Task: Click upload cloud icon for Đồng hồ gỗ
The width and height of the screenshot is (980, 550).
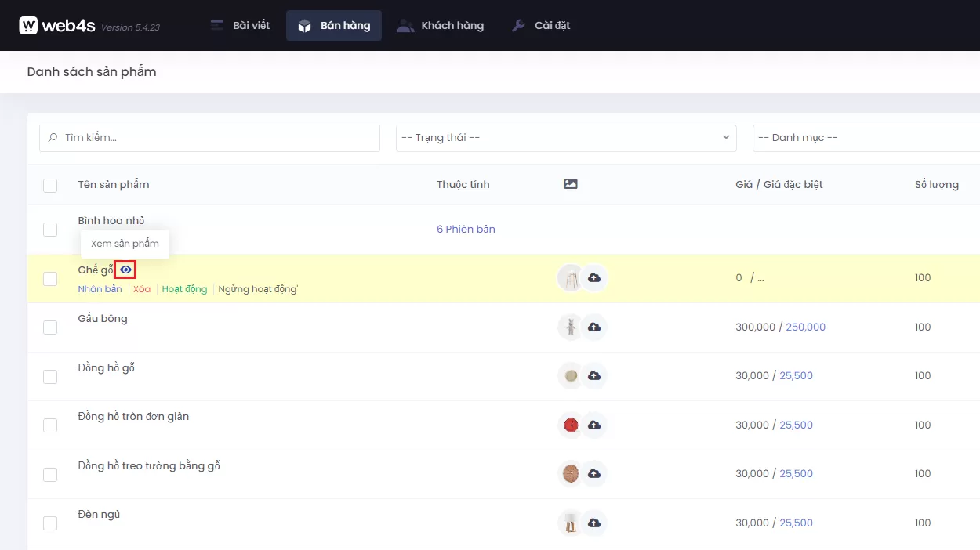Action: pyautogui.click(x=594, y=376)
